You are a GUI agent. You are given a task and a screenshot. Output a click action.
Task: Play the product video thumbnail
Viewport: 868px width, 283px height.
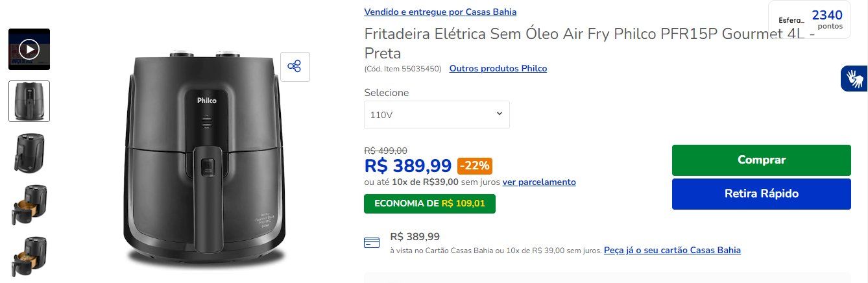pyautogui.click(x=29, y=49)
